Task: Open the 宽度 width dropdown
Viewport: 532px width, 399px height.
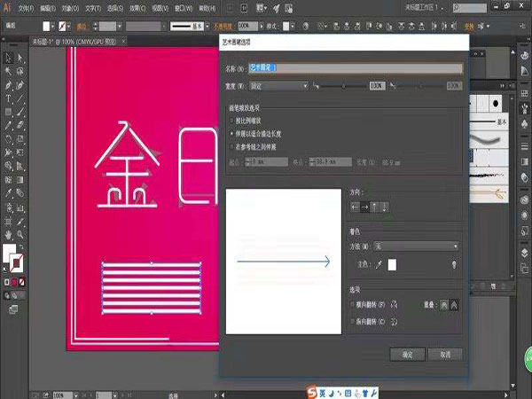Action: click(279, 86)
